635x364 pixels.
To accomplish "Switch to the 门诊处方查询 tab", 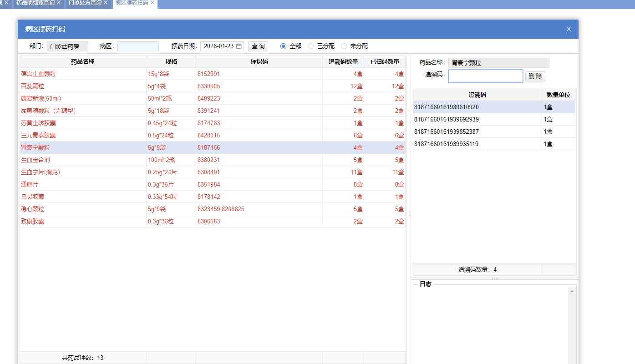I will tap(85, 3).
